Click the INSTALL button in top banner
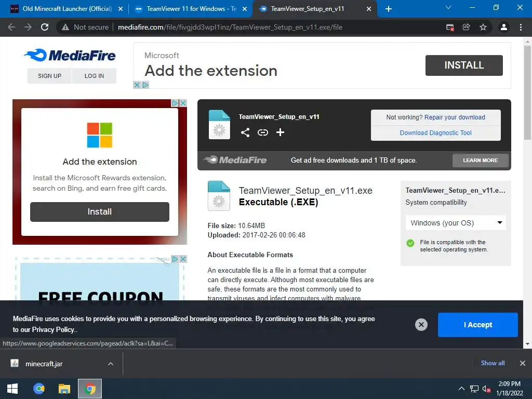 coord(464,65)
